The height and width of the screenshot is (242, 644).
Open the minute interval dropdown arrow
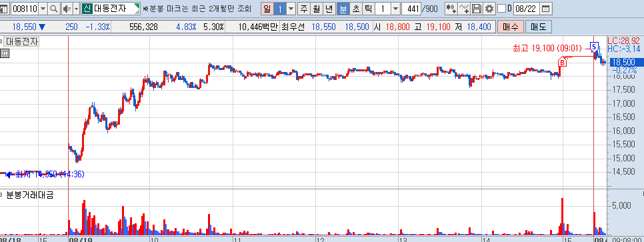coord(395,9)
